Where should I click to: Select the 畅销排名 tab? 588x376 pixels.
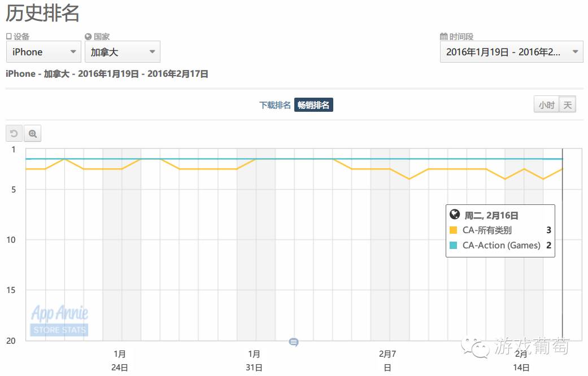313,105
